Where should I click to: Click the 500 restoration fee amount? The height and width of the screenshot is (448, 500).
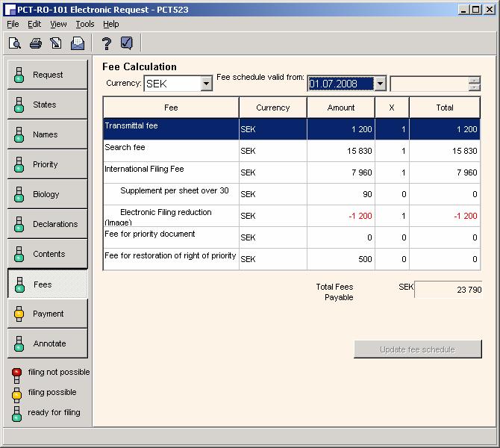click(341, 259)
